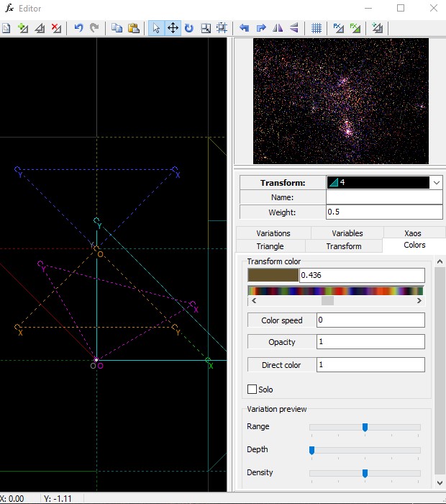Viewport: 446px width, 504px height.
Task: Click the Direct color button
Action: (281, 365)
